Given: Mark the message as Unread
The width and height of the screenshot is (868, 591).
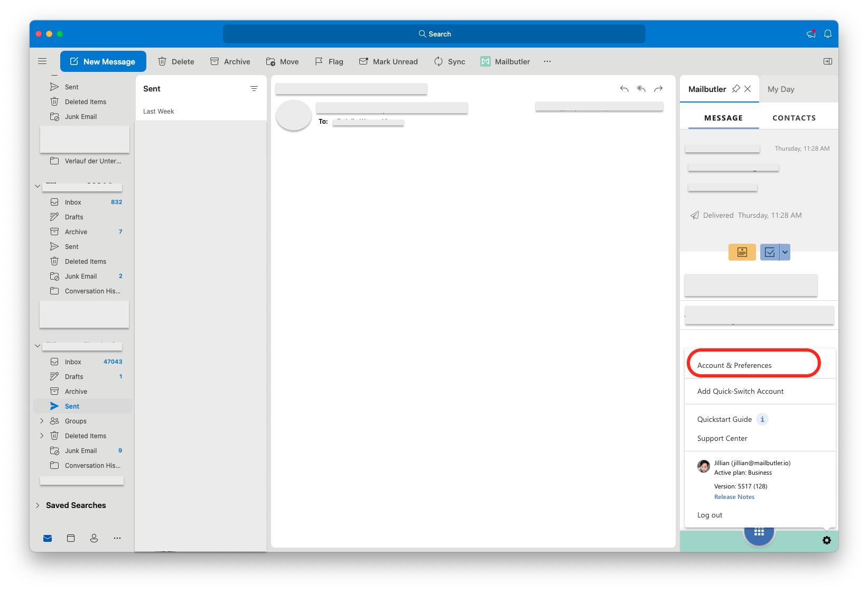Looking at the screenshot, I should click(x=388, y=61).
